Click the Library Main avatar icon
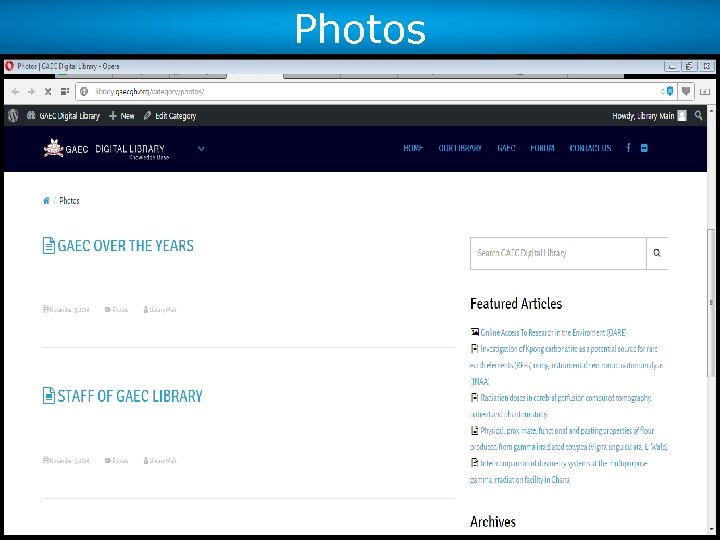Screen dimensions: 720x540 [682, 116]
